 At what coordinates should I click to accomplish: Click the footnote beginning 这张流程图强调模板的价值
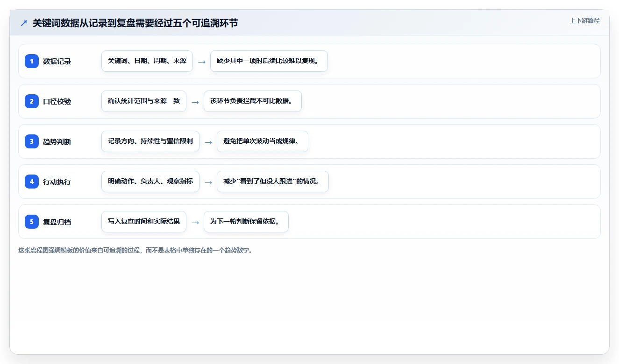point(136,250)
